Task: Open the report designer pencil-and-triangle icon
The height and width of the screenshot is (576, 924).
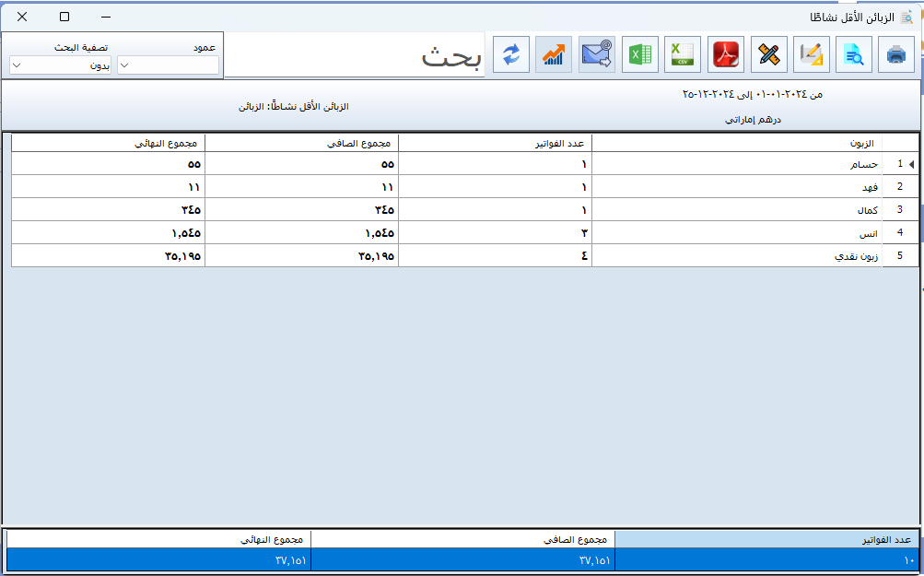Action: pyautogui.click(x=811, y=55)
